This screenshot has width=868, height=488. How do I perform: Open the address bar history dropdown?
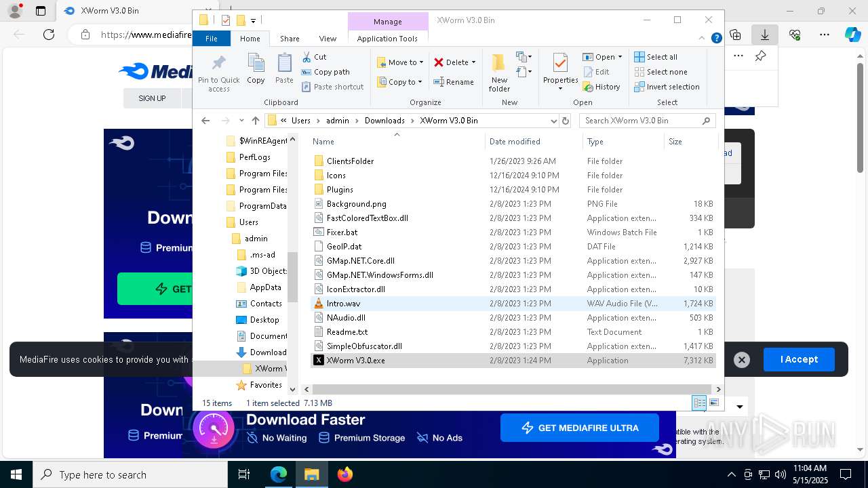(553, 121)
